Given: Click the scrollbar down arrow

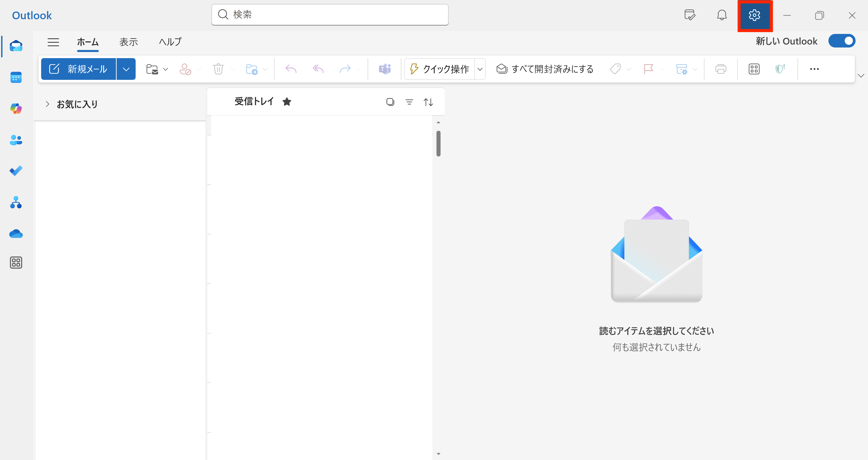Looking at the screenshot, I should (x=438, y=454).
